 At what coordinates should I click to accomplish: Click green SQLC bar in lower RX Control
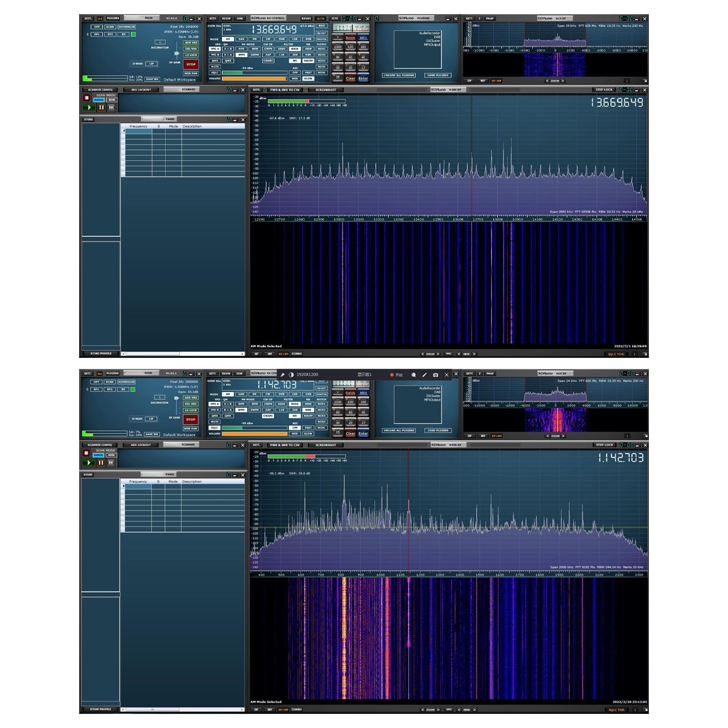tap(254, 428)
